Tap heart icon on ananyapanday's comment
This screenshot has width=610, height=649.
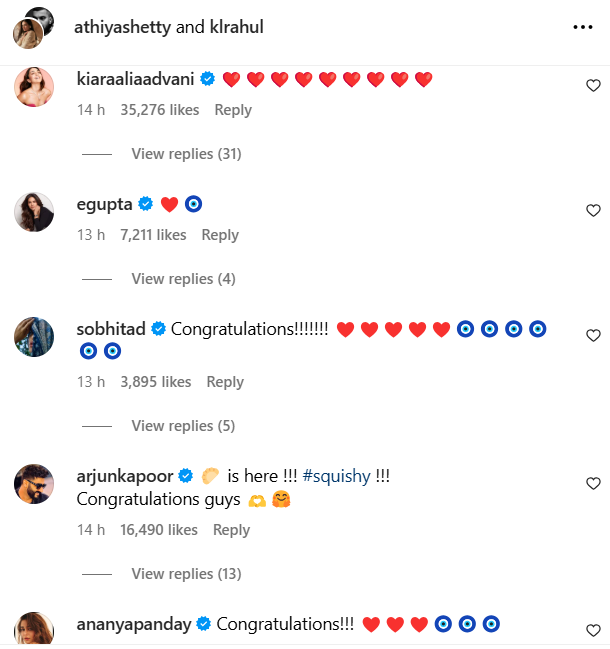point(593,630)
